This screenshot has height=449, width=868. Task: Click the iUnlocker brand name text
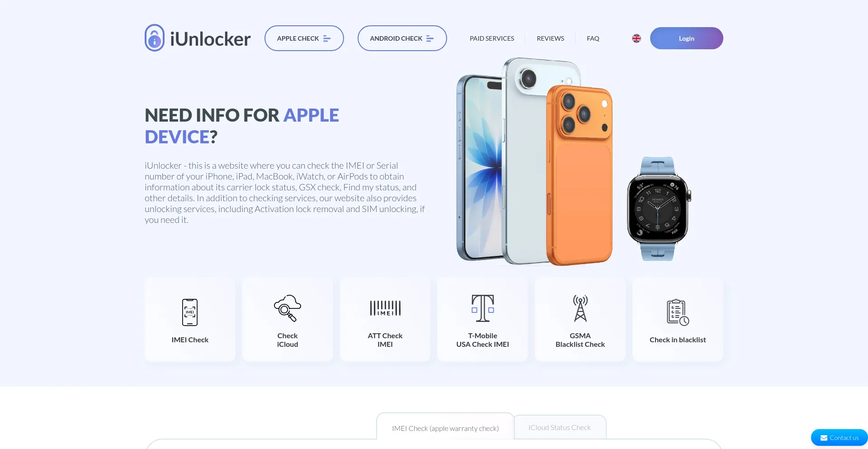coord(210,39)
